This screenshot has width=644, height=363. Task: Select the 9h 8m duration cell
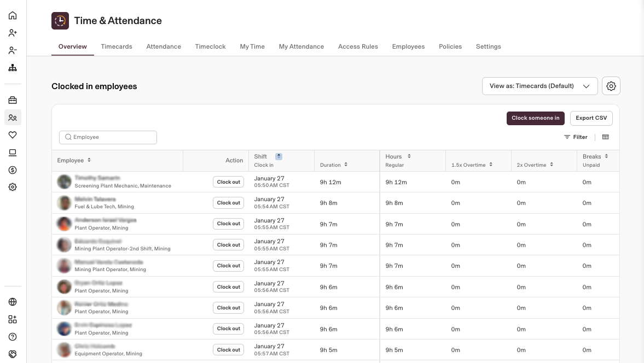329,203
